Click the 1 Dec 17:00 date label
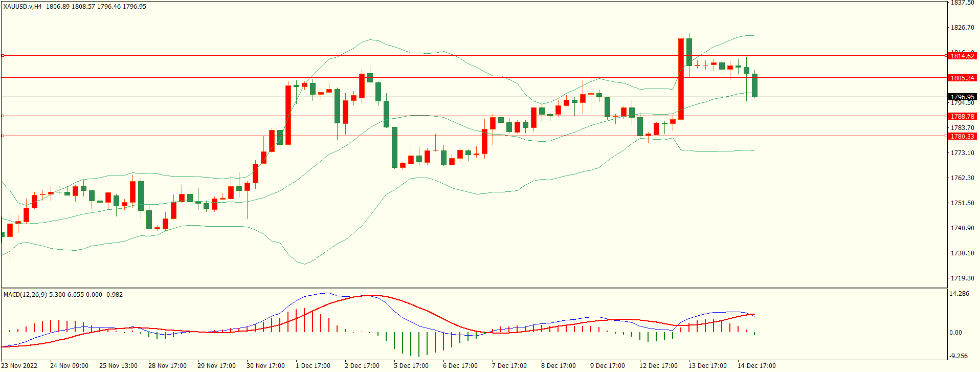Screen dimensions: 980x372 (x=313, y=366)
